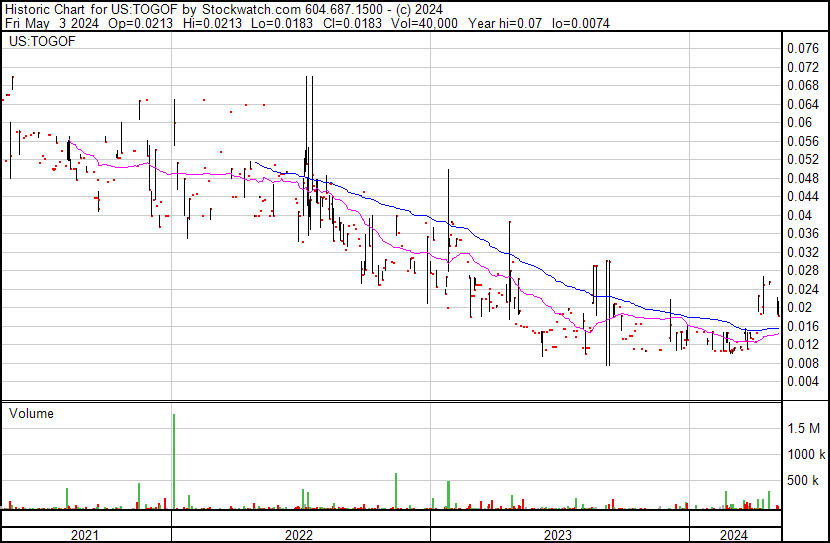
Task: Select the 2021 year label on time axis
Action: [85, 535]
